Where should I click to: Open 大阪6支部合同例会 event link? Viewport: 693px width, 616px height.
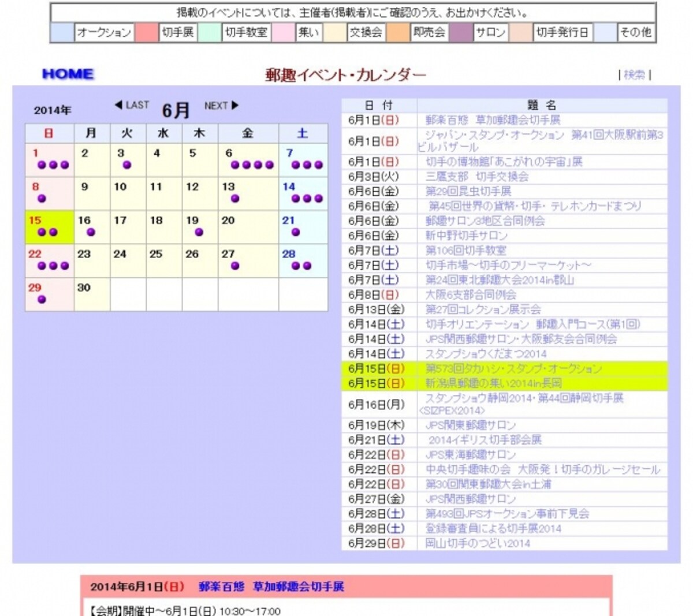pos(471,294)
